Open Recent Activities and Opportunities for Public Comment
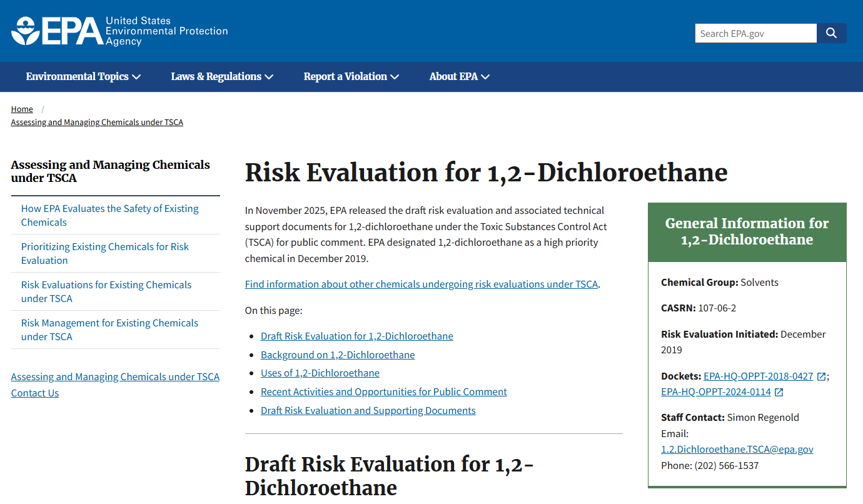The image size is (863, 504). (x=383, y=391)
